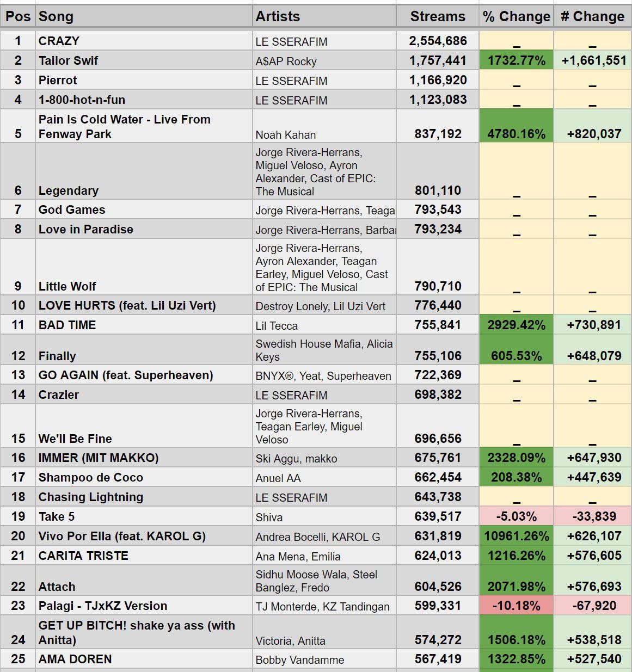Select the Shampoo de Coco song cell

tap(144, 477)
